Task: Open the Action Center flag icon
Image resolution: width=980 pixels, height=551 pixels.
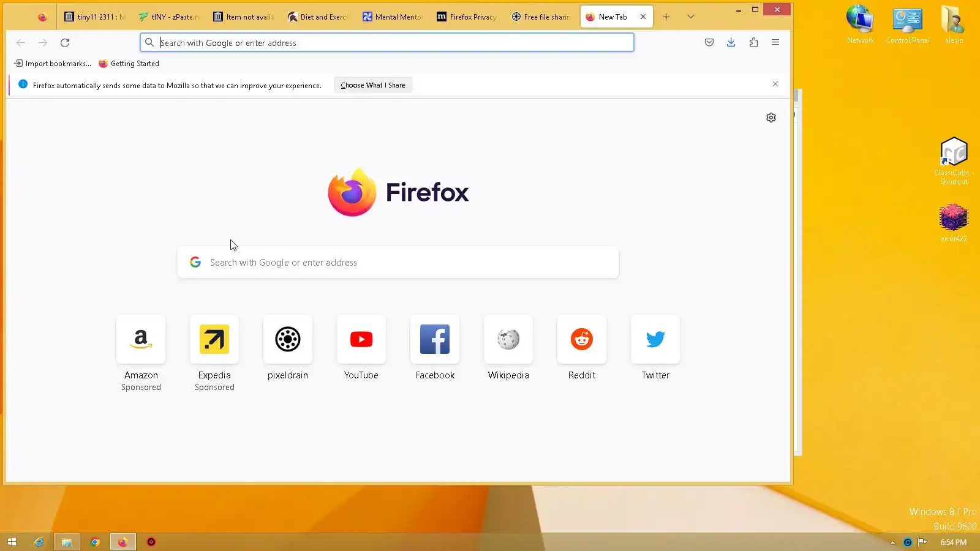Action: pos(922,542)
